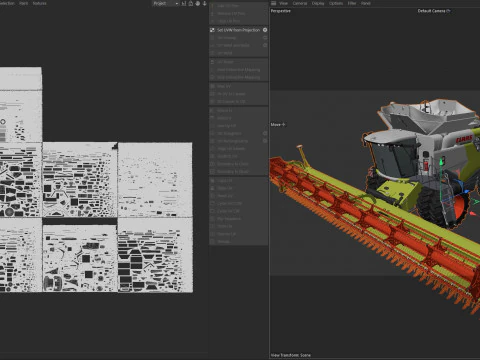Choose the Flip Sequence command
Image resolution: width=480 pixels, height=360 pixels.
pyautogui.click(x=238, y=219)
